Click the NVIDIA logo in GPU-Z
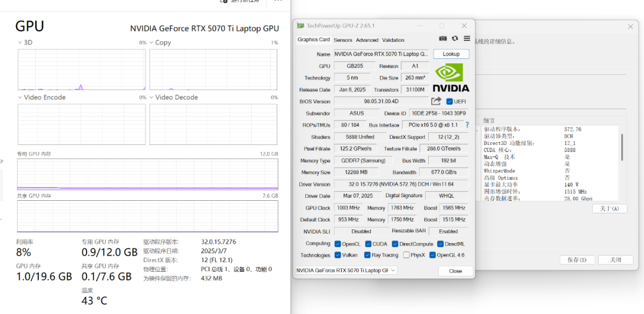644x314 pixels. pos(451,77)
